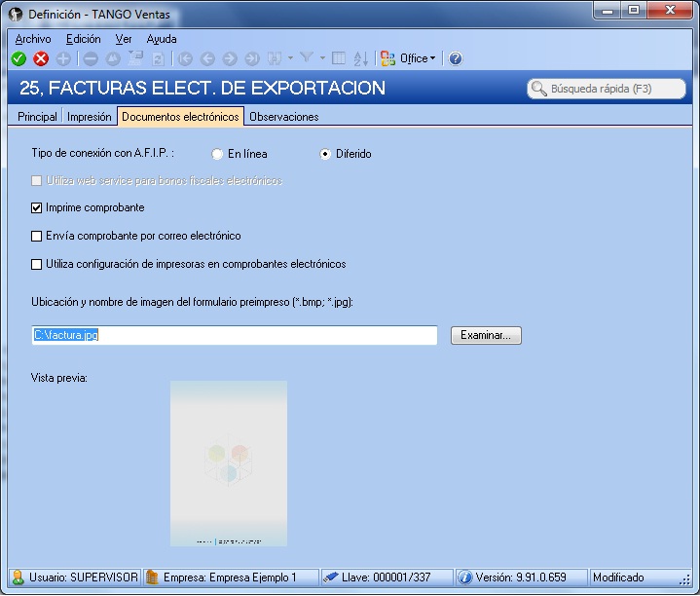Click the user icon in status bar
This screenshot has width=700, height=596.
tap(18, 577)
